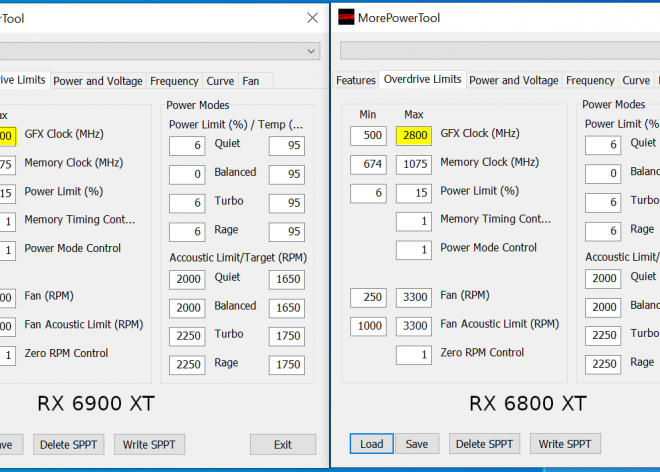The width and height of the screenshot is (660, 472).
Task: Click the Rage acoustic target field showing 1750 in the RX 6900 XT window
Action: pyautogui.click(x=287, y=365)
